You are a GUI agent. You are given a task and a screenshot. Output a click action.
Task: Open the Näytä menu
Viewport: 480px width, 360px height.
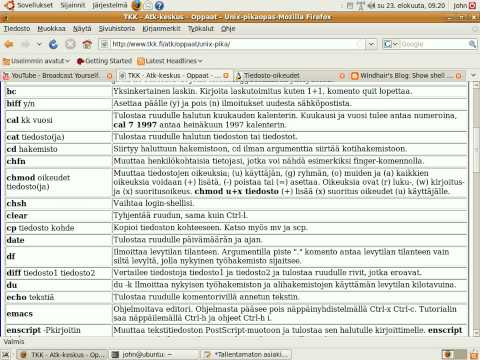[82, 29]
